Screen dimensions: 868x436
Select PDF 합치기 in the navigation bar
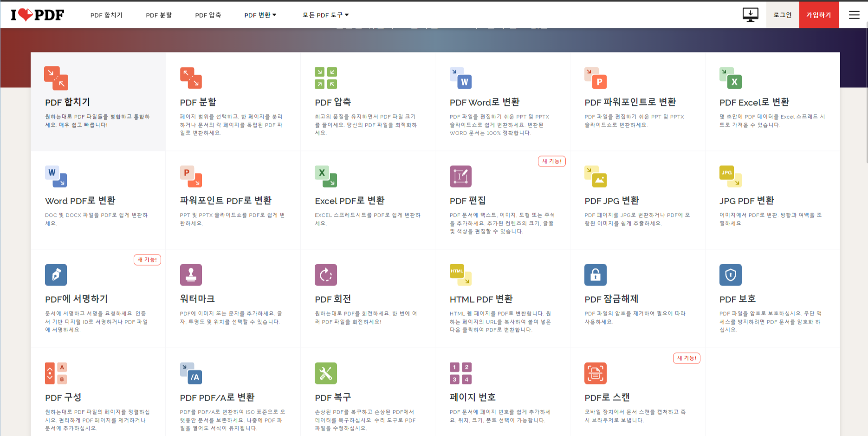[107, 14]
